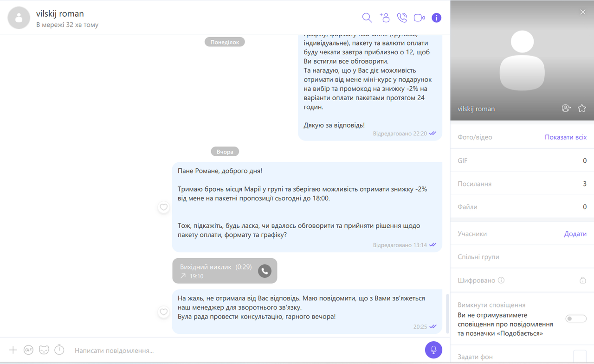Screen dimensions: 594x364
Task: Click 'Фото/відео' section label
Action: [x=475, y=137]
